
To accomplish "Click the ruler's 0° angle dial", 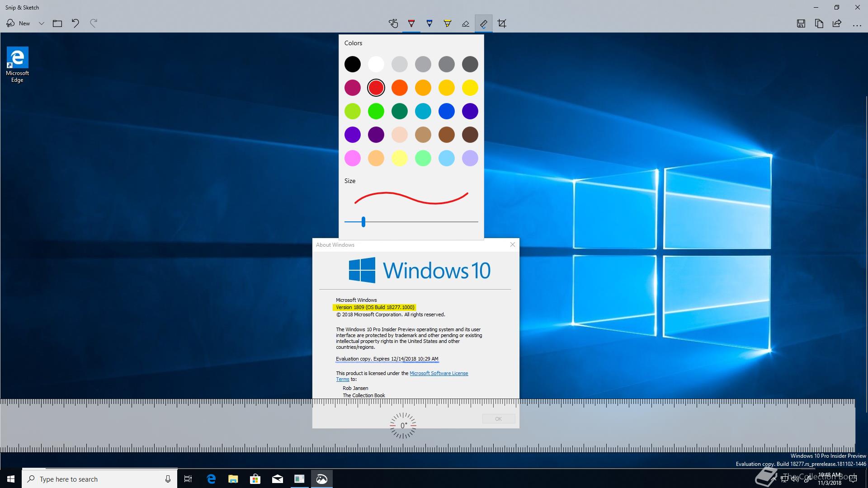I will (x=403, y=426).
